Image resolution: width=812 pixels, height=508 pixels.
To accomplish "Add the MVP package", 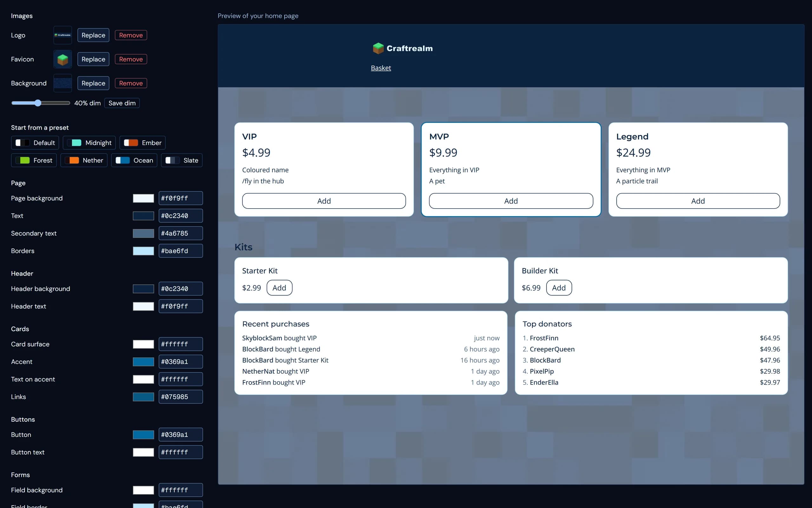I will pos(511,201).
